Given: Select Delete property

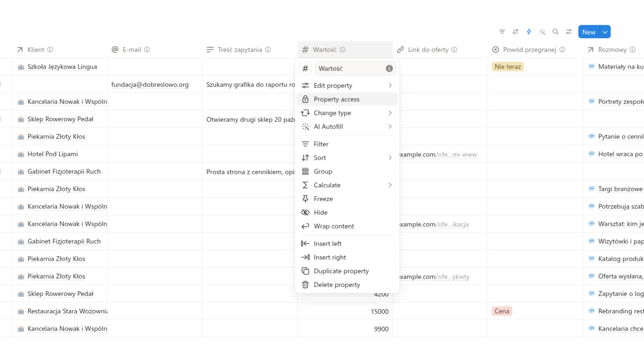Looking at the screenshot, I should pos(347,285).
